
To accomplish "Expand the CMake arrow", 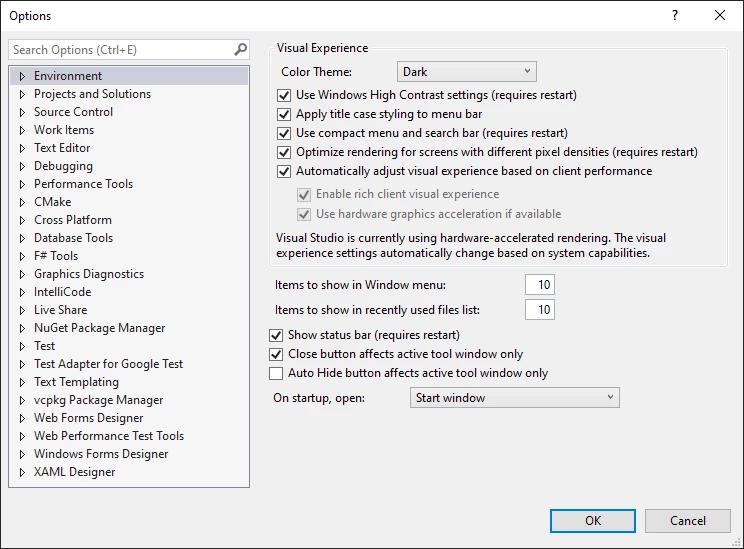I will (x=22, y=202).
